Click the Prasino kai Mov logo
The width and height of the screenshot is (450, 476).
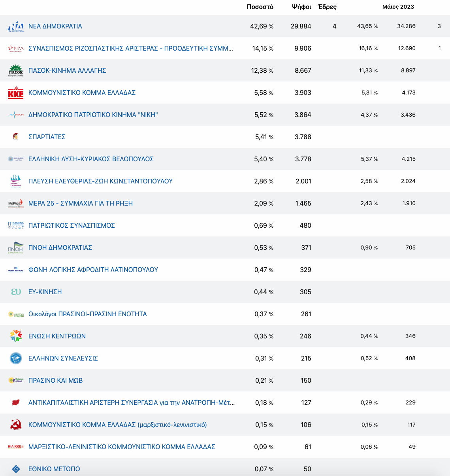[x=16, y=380]
